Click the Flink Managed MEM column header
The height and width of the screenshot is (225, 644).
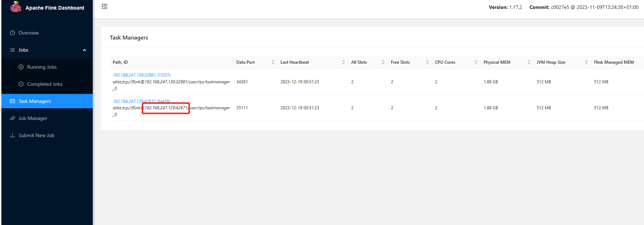pyautogui.click(x=614, y=62)
